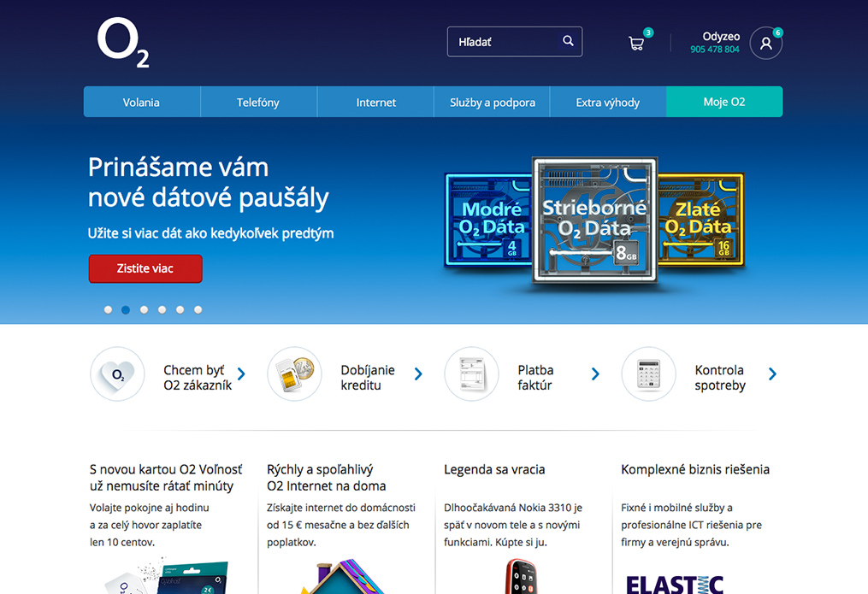Open the Extra výhody menu
Viewport: 868px width, 594px height.
pos(608,102)
